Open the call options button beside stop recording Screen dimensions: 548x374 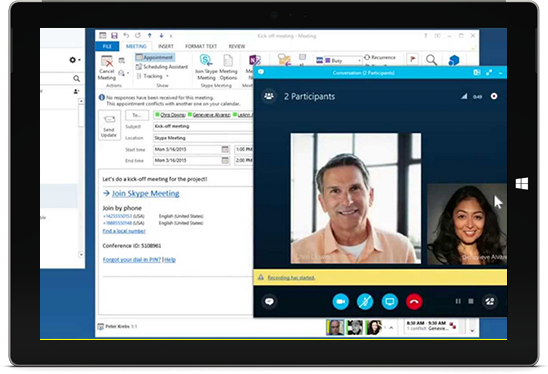click(490, 301)
